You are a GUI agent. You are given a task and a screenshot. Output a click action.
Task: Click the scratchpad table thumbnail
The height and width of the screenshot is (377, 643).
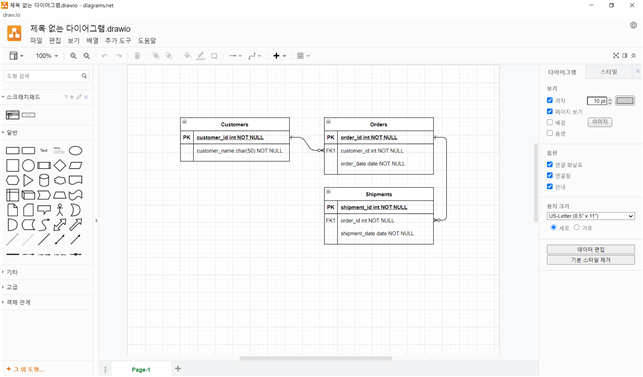click(x=13, y=115)
